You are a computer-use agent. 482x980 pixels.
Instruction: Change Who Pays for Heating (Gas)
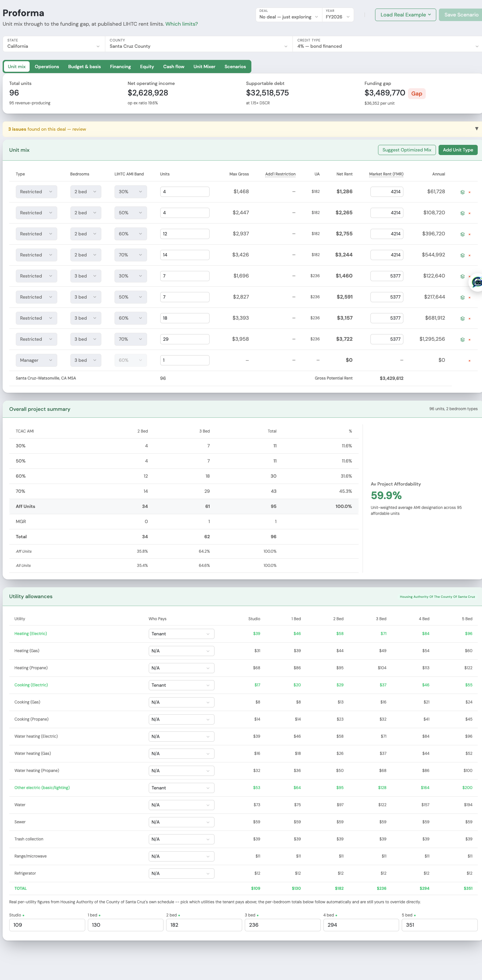181,651
